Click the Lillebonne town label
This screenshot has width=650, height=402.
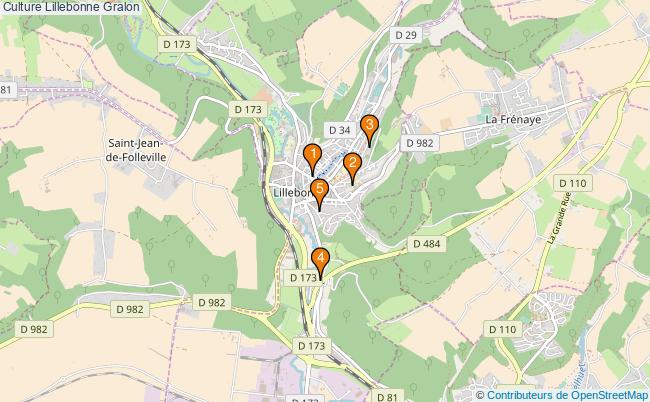pyautogui.click(x=293, y=193)
